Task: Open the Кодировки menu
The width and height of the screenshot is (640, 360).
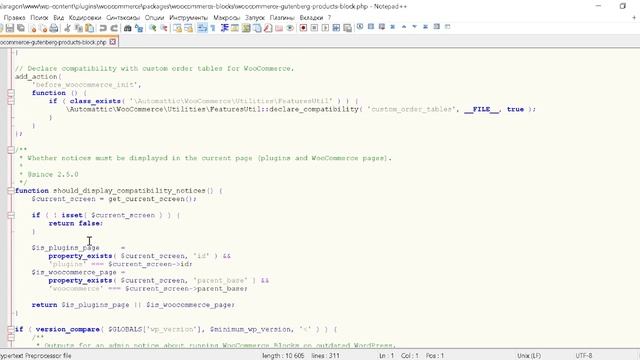Action: (85, 18)
